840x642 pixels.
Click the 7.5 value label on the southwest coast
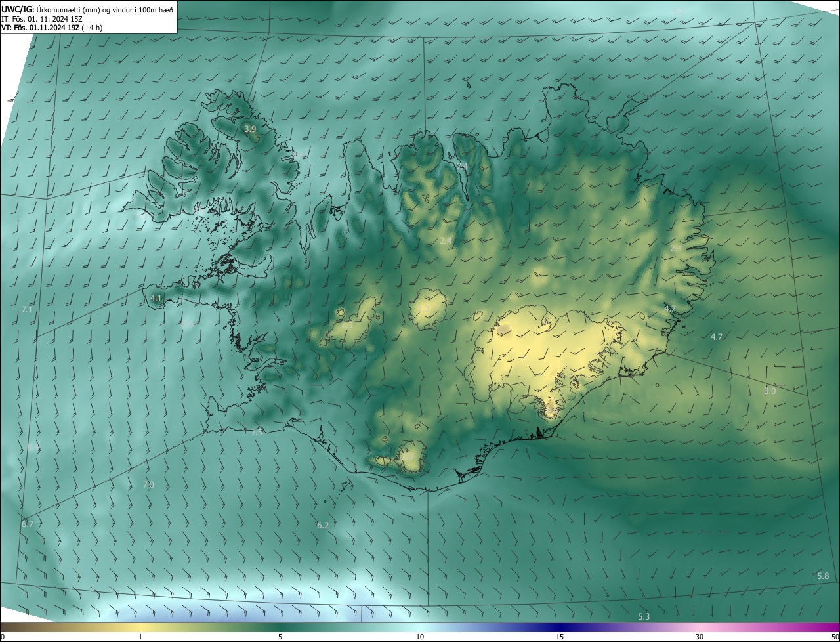point(257,432)
